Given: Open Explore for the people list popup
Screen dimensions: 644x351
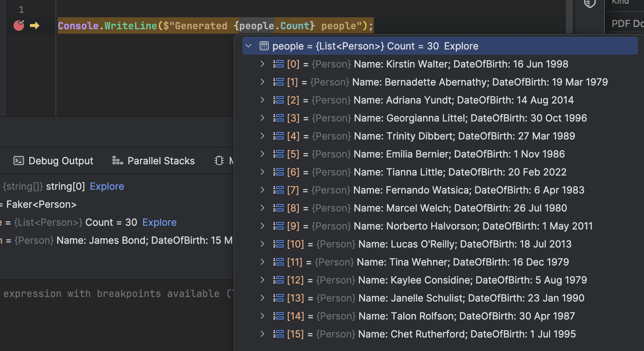Looking at the screenshot, I should point(461,46).
